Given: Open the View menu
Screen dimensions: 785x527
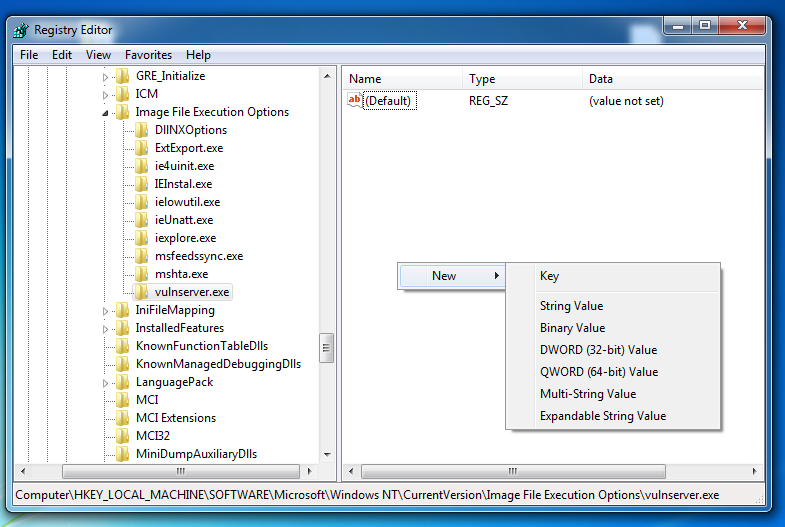Looking at the screenshot, I should click(x=98, y=55).
